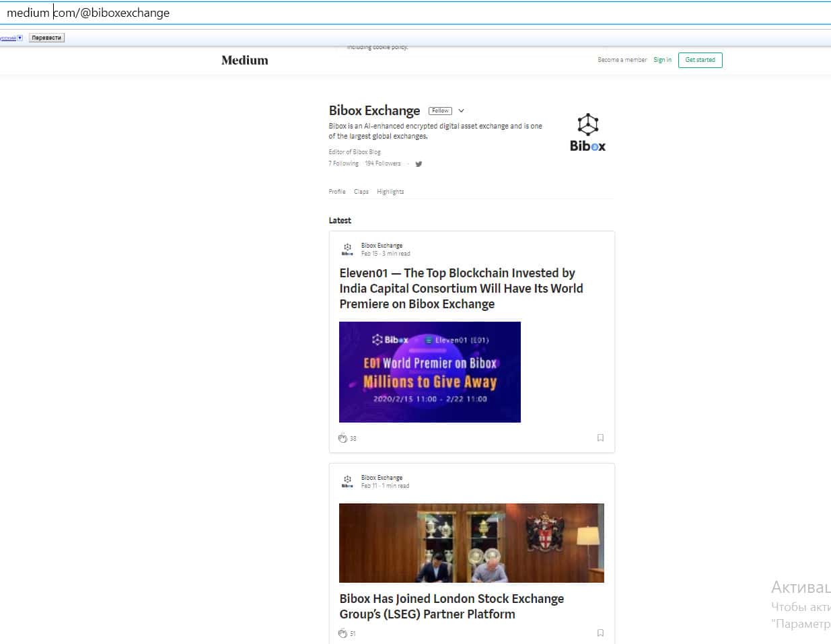Click the clap count 51
This screenshot has width=831, height=644.
(353, 634)
